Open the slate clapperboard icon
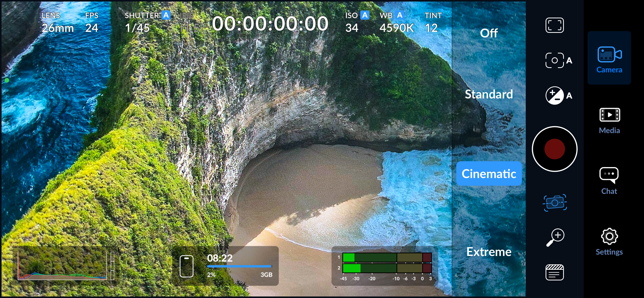This screenshot has height=298, width=644. pyautogui.click(x=554, y=272)
